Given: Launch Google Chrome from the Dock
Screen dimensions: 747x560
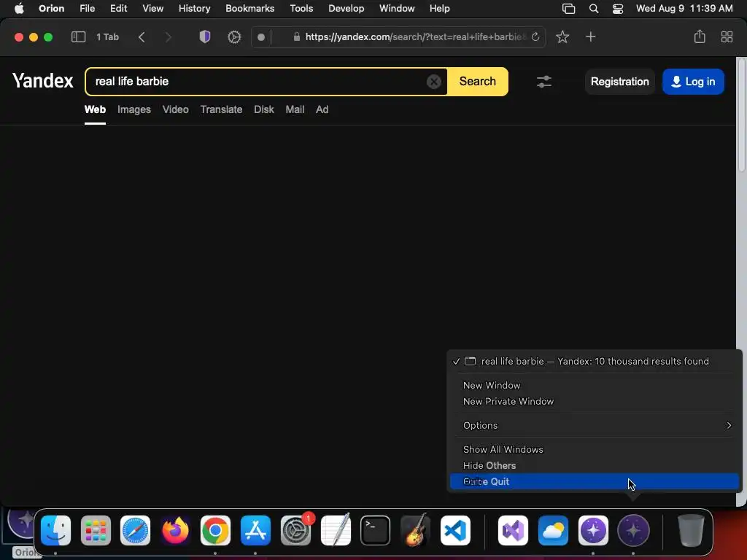Looking at the screenshot, I should tap(215, 530).
